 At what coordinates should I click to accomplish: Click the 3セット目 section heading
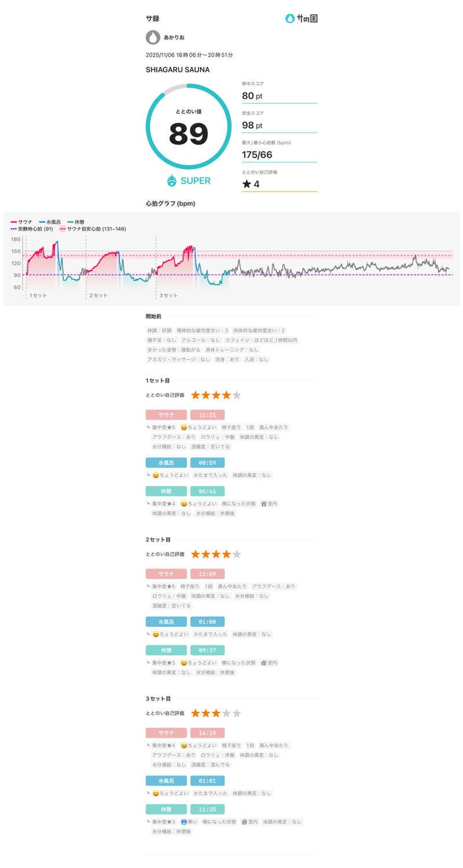[x=158, y=699]
